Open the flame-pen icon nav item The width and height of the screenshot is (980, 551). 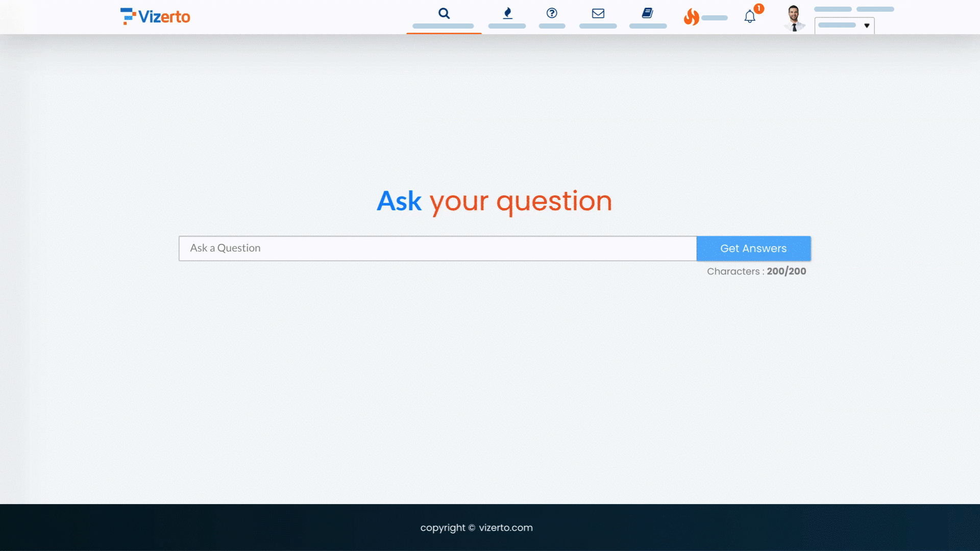[x=507, y=13]
